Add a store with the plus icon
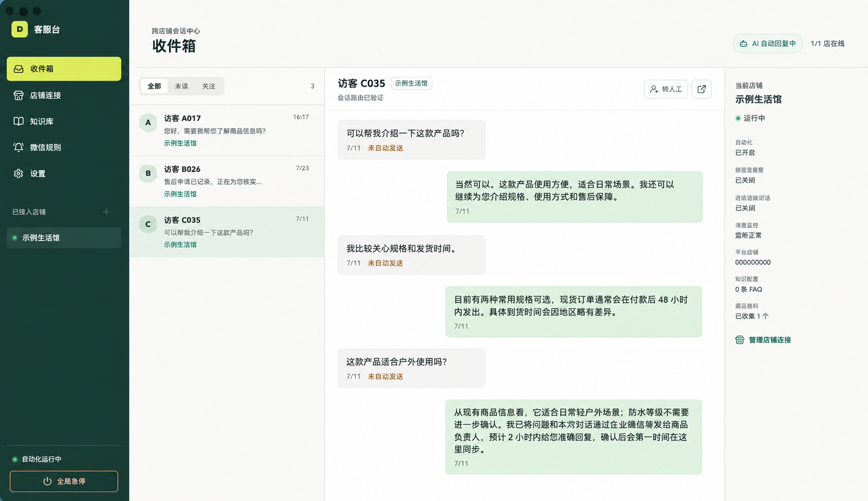This screenshot has width=868, height=501. [106, 212]
